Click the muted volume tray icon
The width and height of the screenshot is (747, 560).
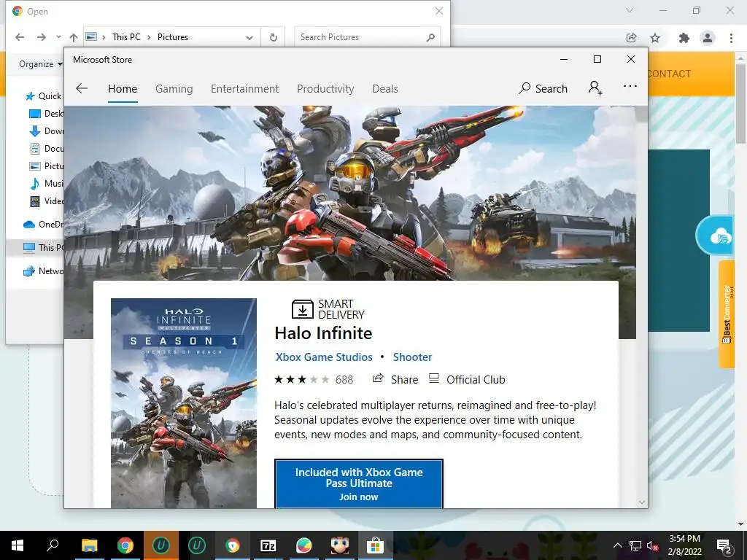tap(653, 545)
